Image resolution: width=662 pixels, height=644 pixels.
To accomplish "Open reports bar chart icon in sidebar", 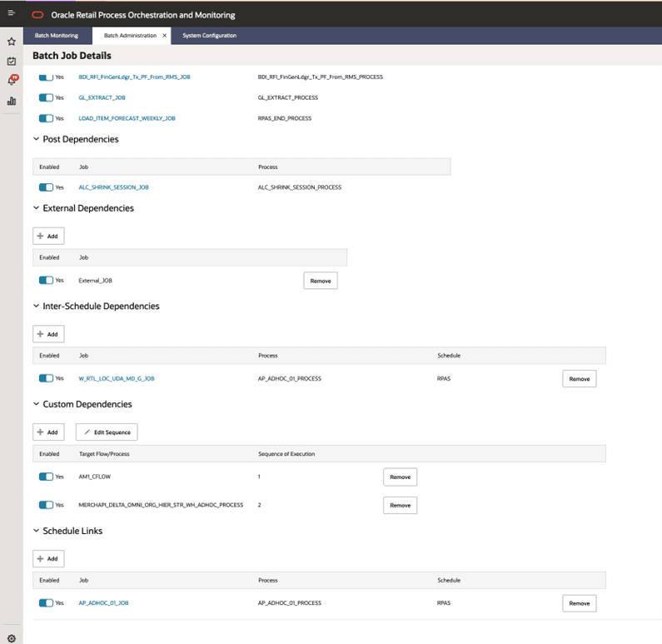I will coord(12,101).
